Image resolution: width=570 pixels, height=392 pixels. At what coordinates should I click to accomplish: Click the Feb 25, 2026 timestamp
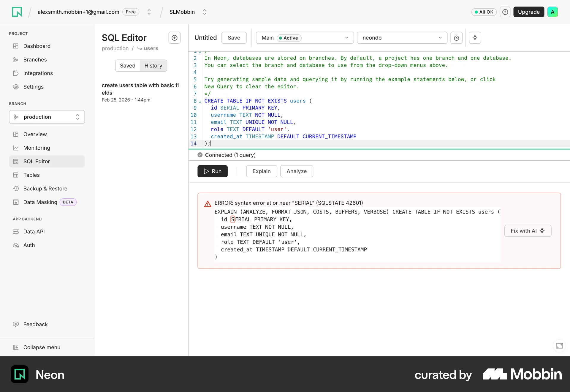(x=126, y=100)
